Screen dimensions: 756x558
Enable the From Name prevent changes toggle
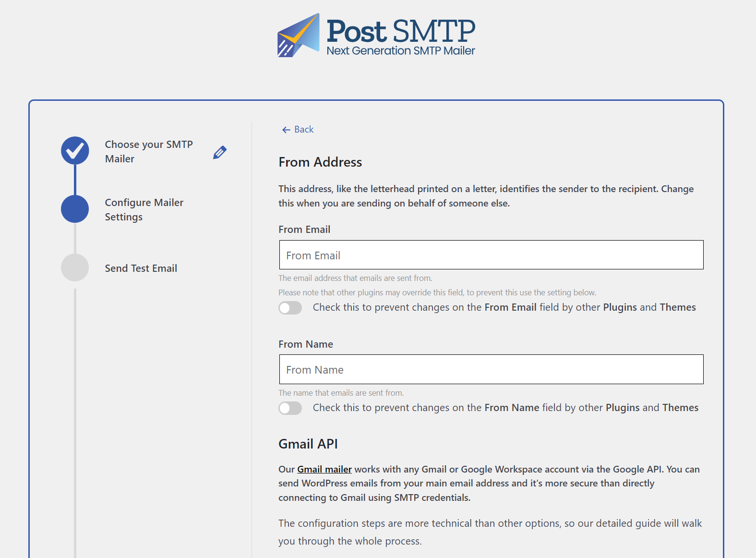tap(290, 408)
